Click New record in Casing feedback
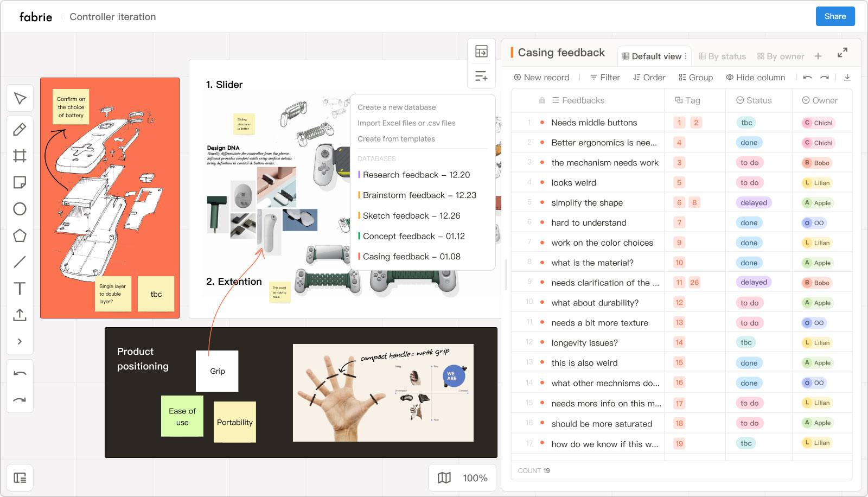 [x=541, y=78]
